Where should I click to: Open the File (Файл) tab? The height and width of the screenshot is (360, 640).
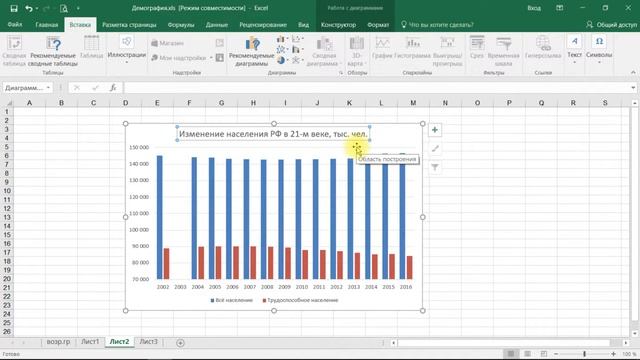tap(15, 24)
